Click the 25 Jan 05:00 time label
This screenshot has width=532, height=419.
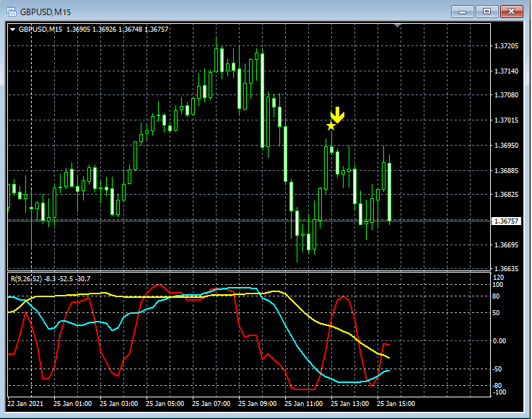pyautogui.click(x=165, y=403)
